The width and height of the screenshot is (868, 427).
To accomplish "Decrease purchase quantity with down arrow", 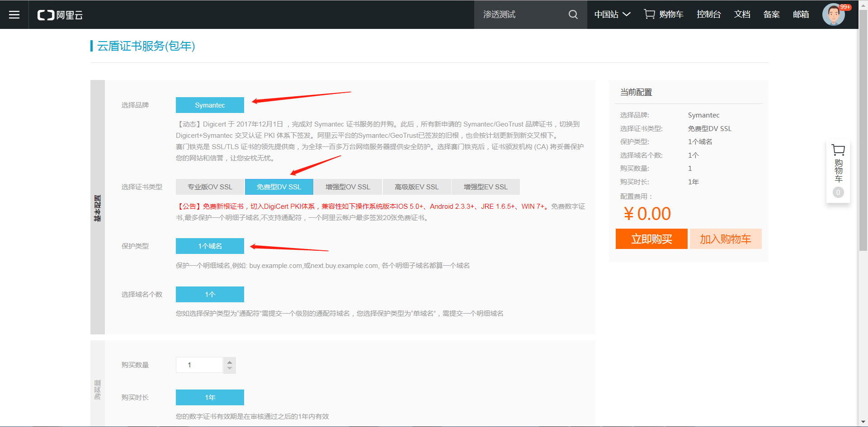I will (230, 369).
